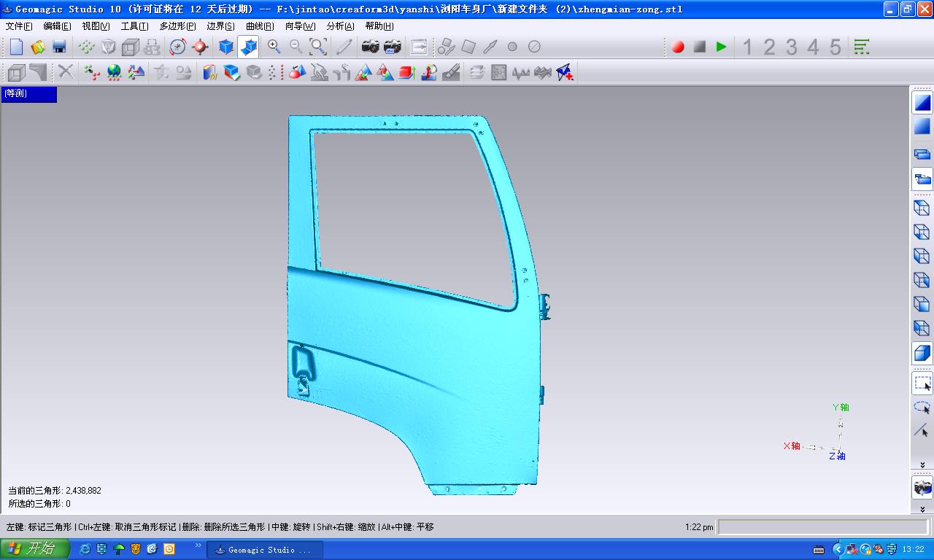Click the Zoom In magnifier icon
The width and height of the screenshot is (934, 560).
(274, 47)
